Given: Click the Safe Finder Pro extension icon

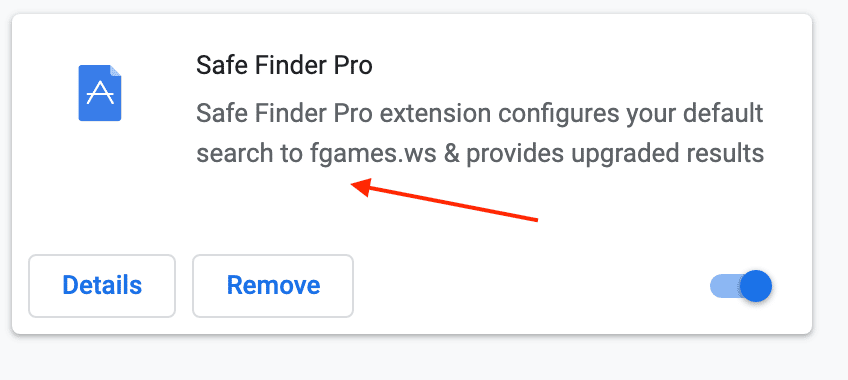Looking at the screenshot, I should [100, 93].
